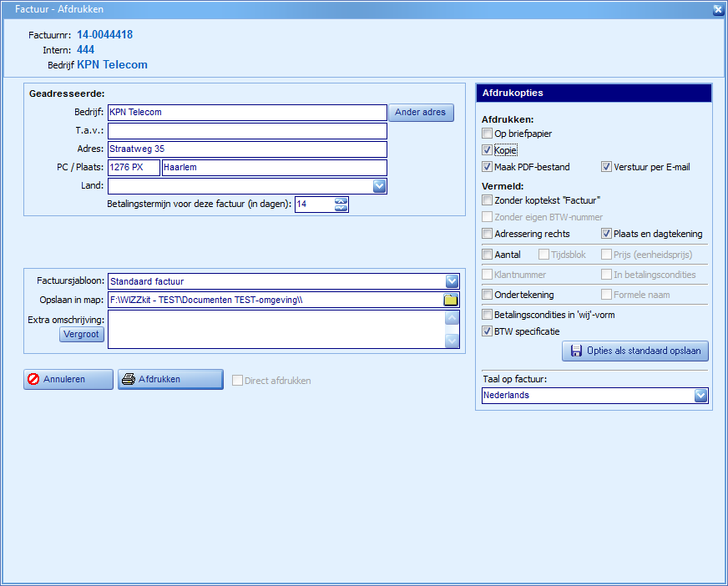Toggle the BTW specificatie checkbox
The height and width of the screenshot is (586, 728).
(488, 331)
